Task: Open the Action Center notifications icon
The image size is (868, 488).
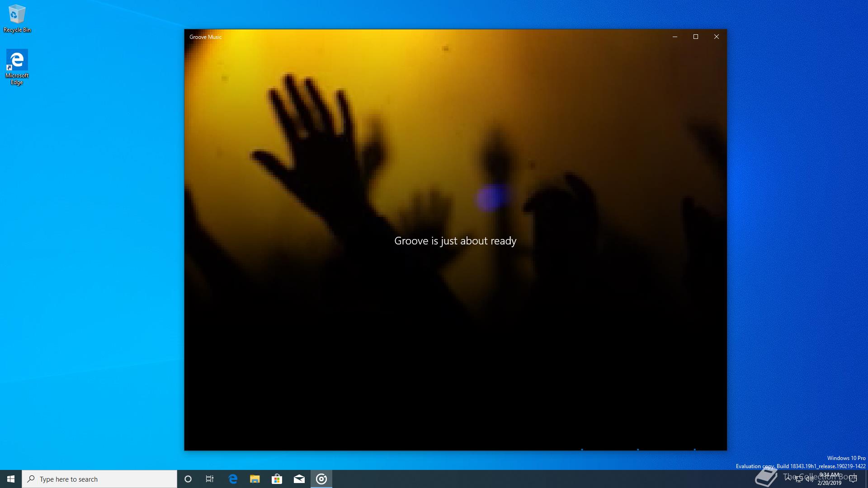Action: click(853, 479)
